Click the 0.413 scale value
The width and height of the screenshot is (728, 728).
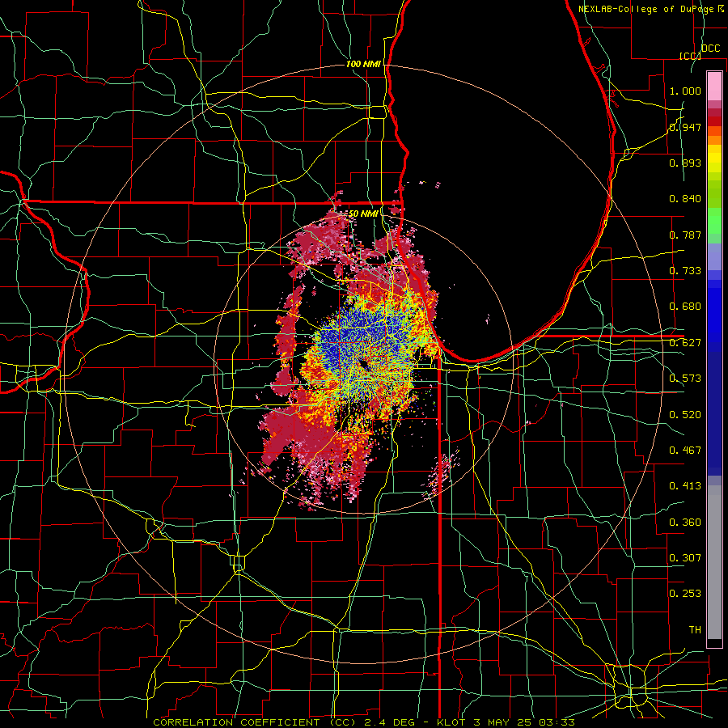685,486
